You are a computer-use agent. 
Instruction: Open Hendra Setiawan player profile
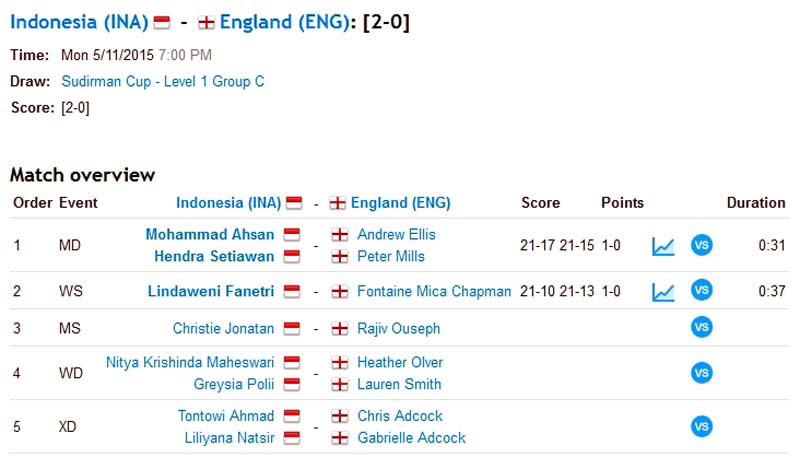click(x=214, y=256)
